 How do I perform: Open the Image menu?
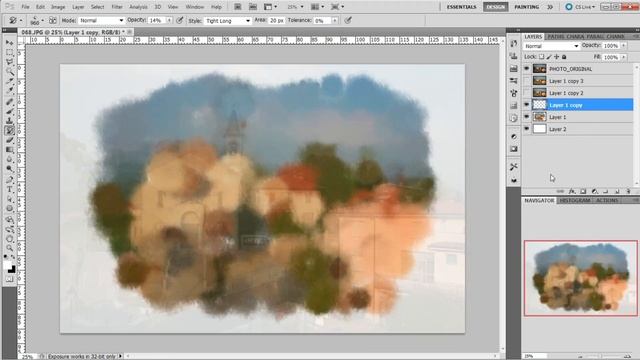(x=58, y=7)
